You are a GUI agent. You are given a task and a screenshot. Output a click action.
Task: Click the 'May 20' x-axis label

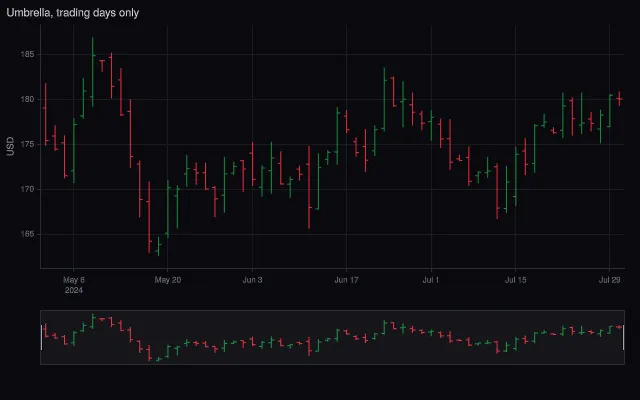pos(167,280)
